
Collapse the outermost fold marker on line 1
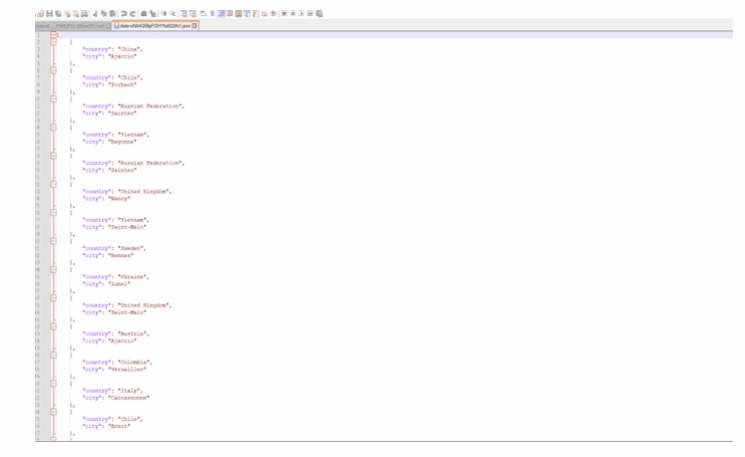(53, 33)
